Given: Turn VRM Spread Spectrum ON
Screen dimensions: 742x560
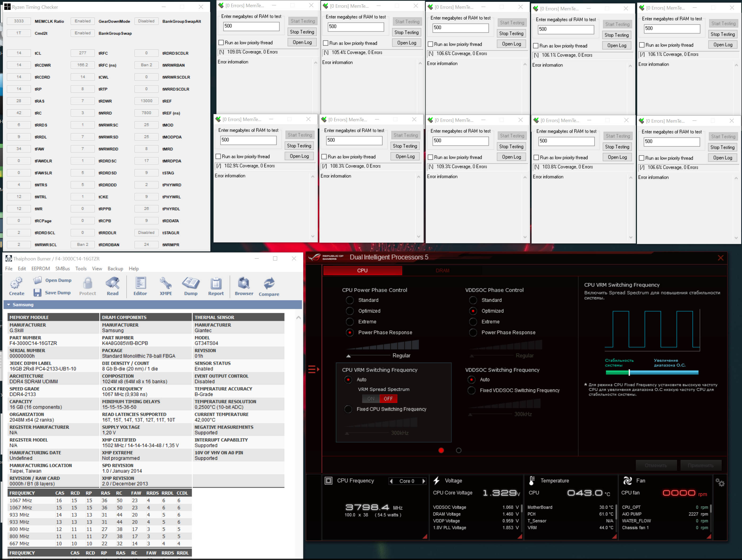Looking at the screenshot, I should 371,399.
